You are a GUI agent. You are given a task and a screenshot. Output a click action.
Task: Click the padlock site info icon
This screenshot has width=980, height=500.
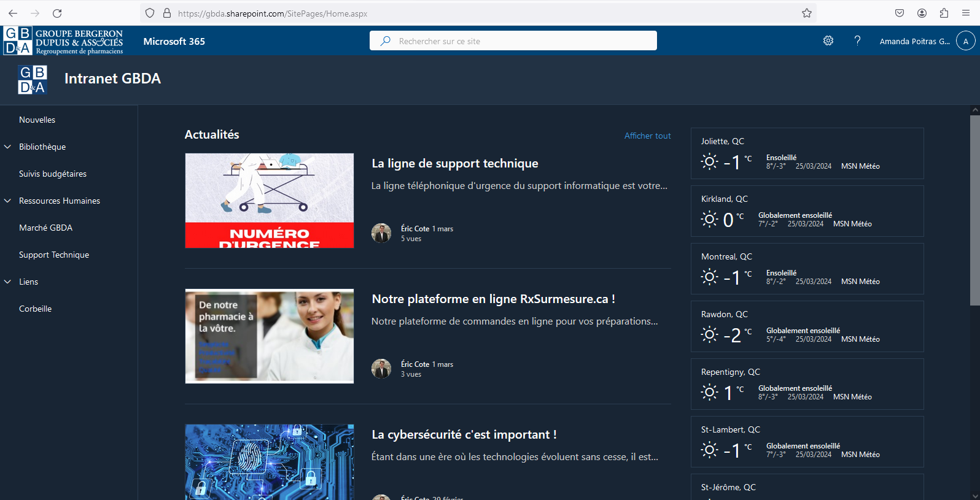(x=166, y=13)
